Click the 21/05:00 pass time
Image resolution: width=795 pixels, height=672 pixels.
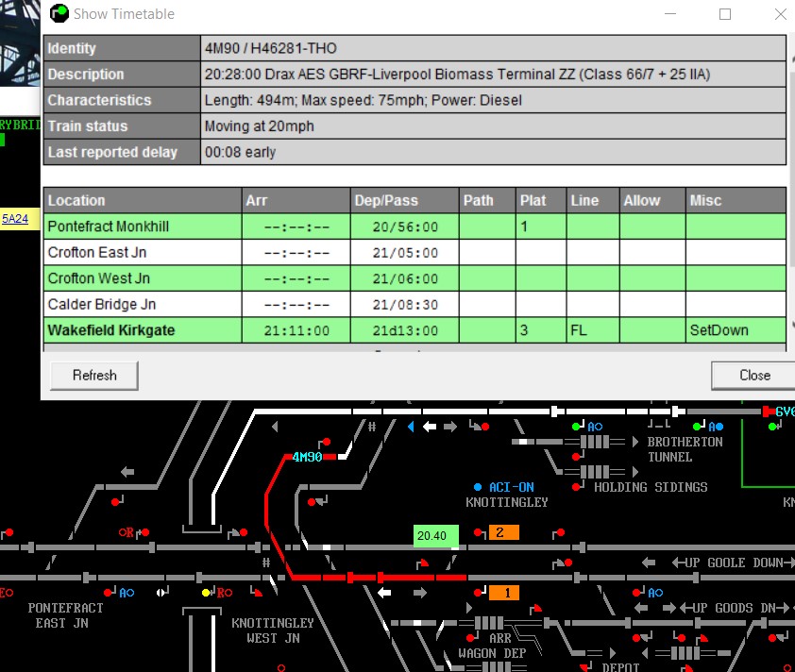point(405,253)
